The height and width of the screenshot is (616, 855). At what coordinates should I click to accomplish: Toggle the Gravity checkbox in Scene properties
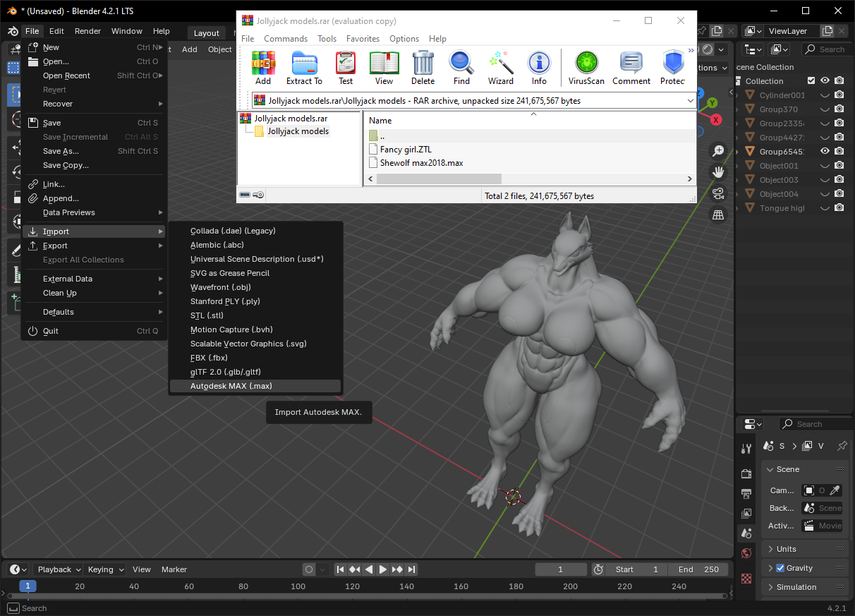point(780,568)
